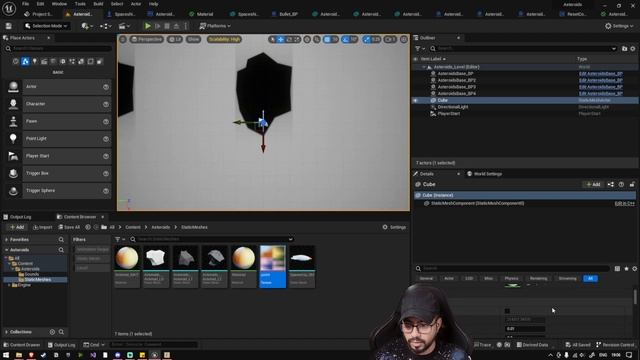Click the Outliner create new folder icon
The image size is (640, 360).
(624, 49)
